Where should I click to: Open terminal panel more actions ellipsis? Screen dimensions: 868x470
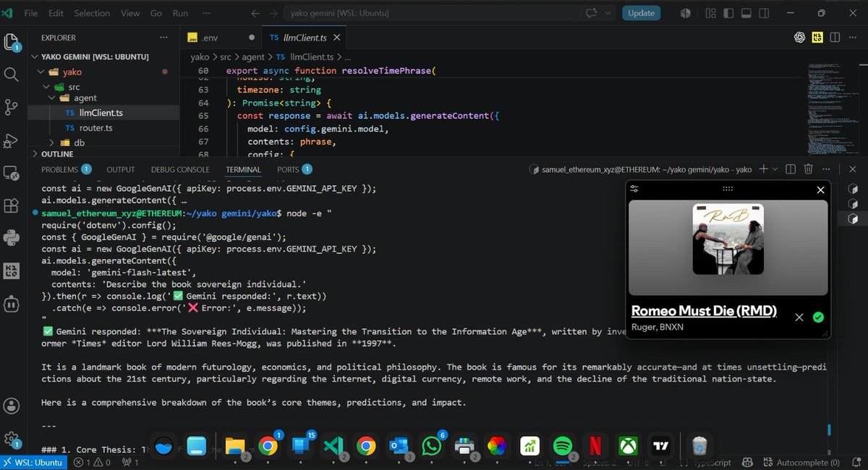(825, 169)
